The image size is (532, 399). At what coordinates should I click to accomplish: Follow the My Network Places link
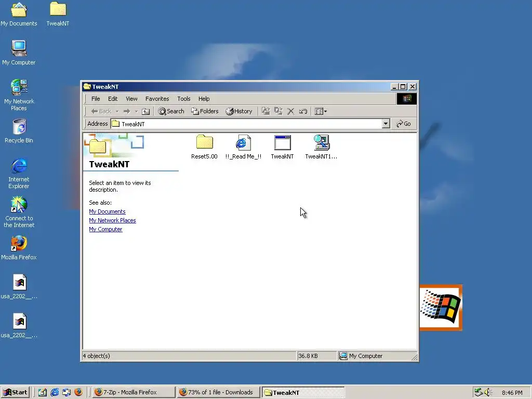pos(112,220)
